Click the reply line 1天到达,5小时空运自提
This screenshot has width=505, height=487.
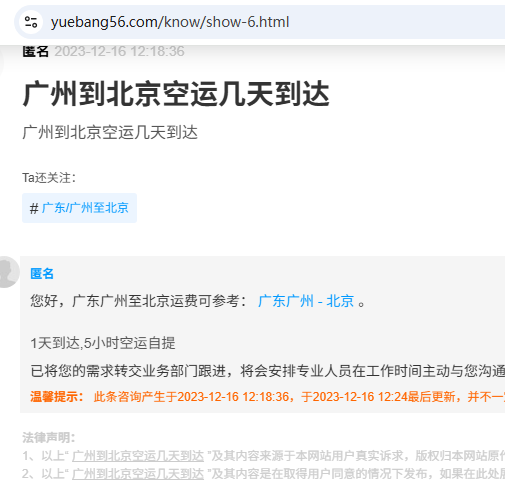click(x=103, y=343)
